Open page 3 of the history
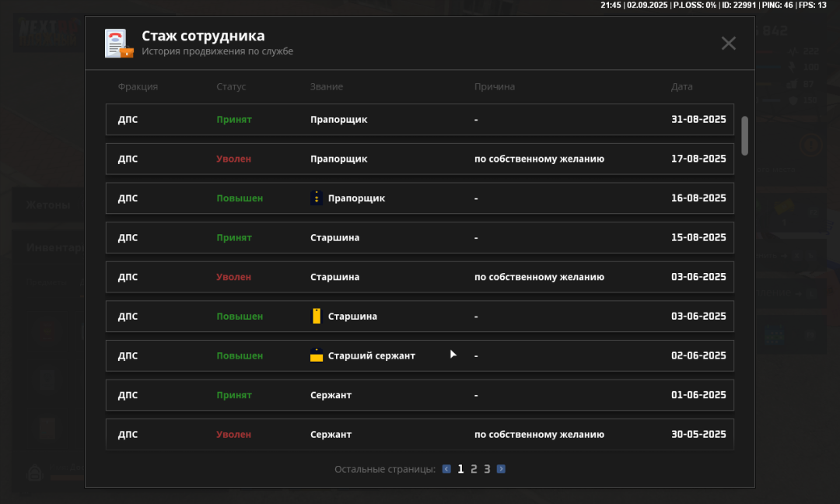 487,469
